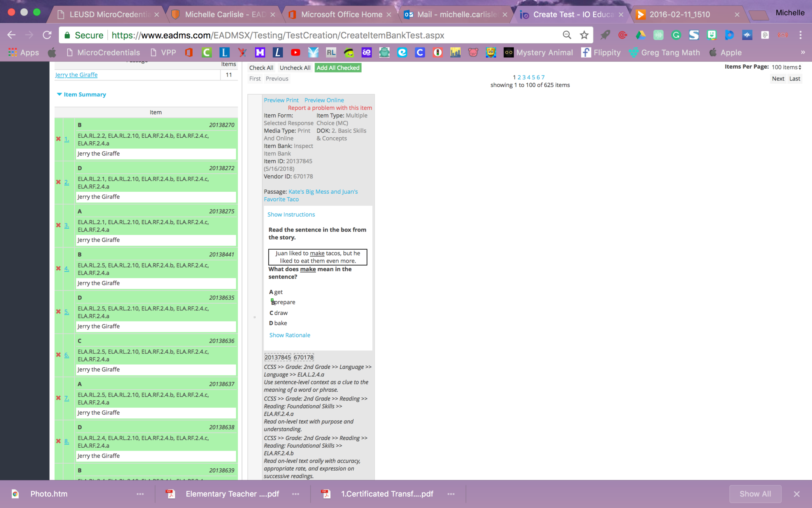Bookmark page with the star icon
Screen dimensions: 812x508
(584, 35)
